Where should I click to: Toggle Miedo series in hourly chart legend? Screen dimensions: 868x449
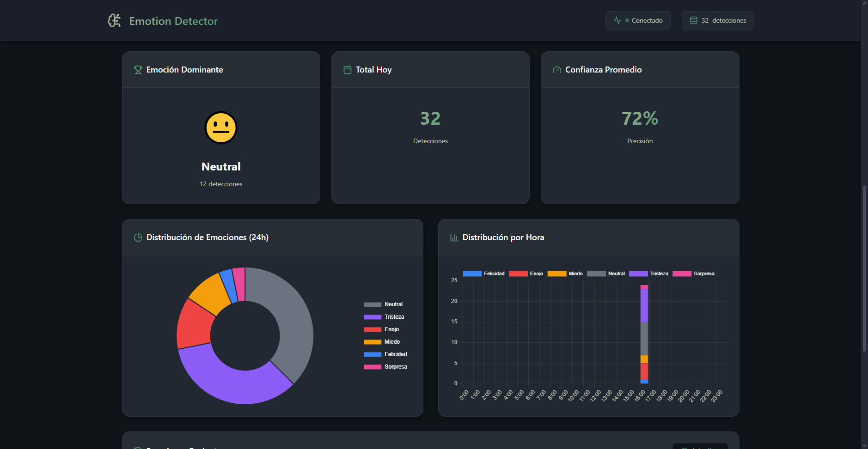[565, 273]
